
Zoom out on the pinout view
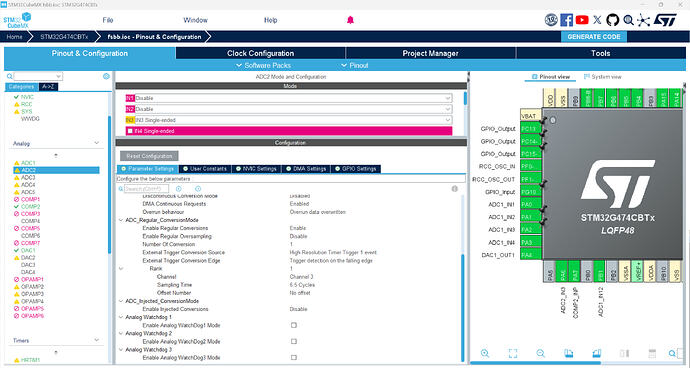(x=541, y=353)
